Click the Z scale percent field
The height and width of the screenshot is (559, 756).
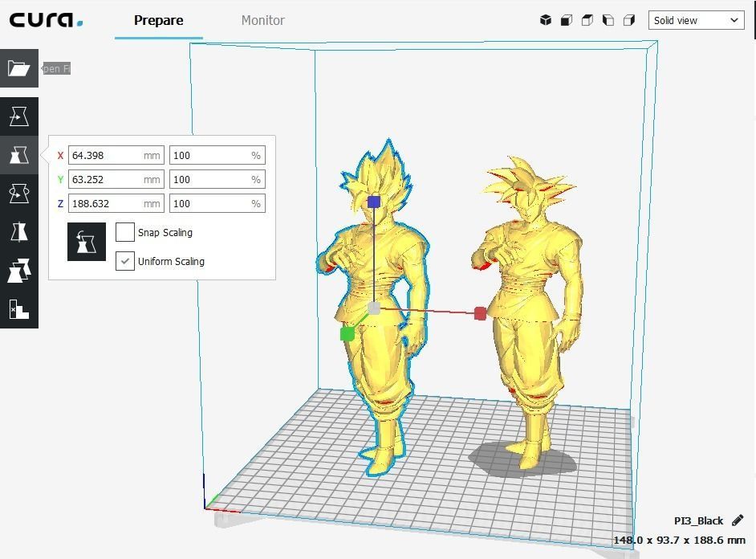217,203
